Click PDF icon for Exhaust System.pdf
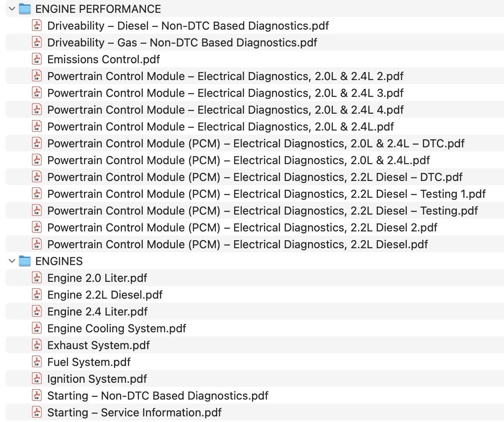The image size is (504, 422). pyautogui.click(x=37, y=345)
